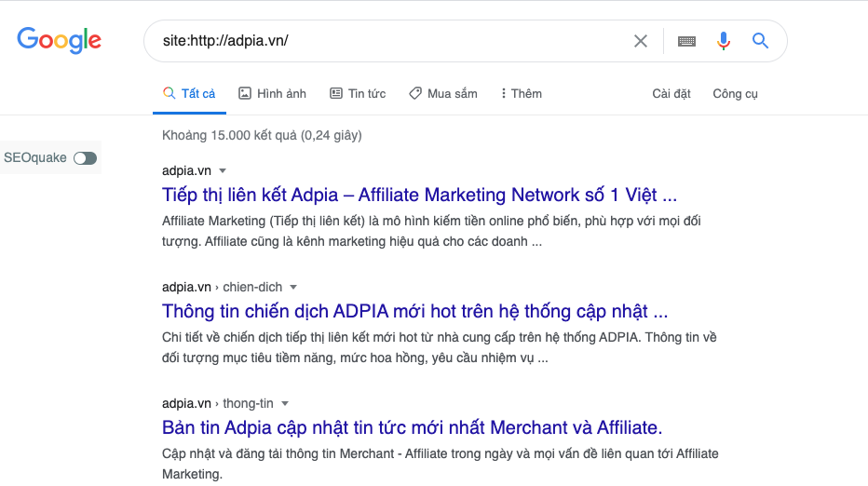868x486 pixels.
Task: Open Công cụ search tools
Action: pyautogui.click(x=735, y=93)
